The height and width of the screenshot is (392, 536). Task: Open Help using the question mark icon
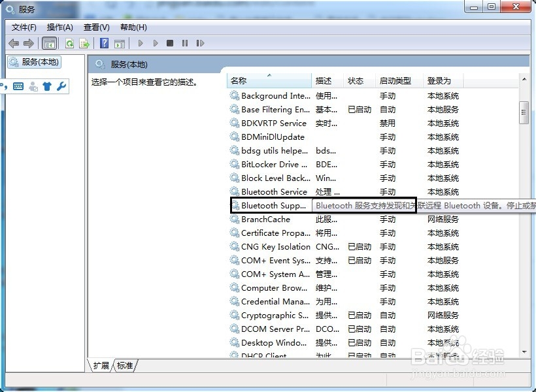[104, 42]
